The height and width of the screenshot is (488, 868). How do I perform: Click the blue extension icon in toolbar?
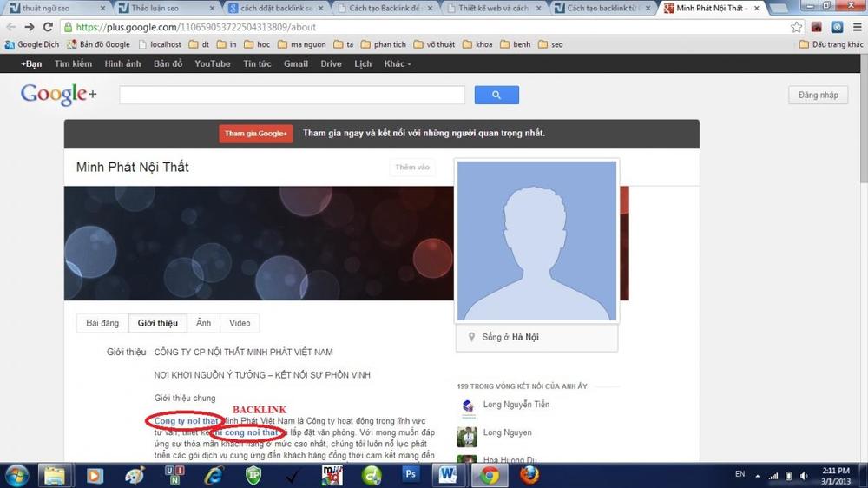pos(837,27)
